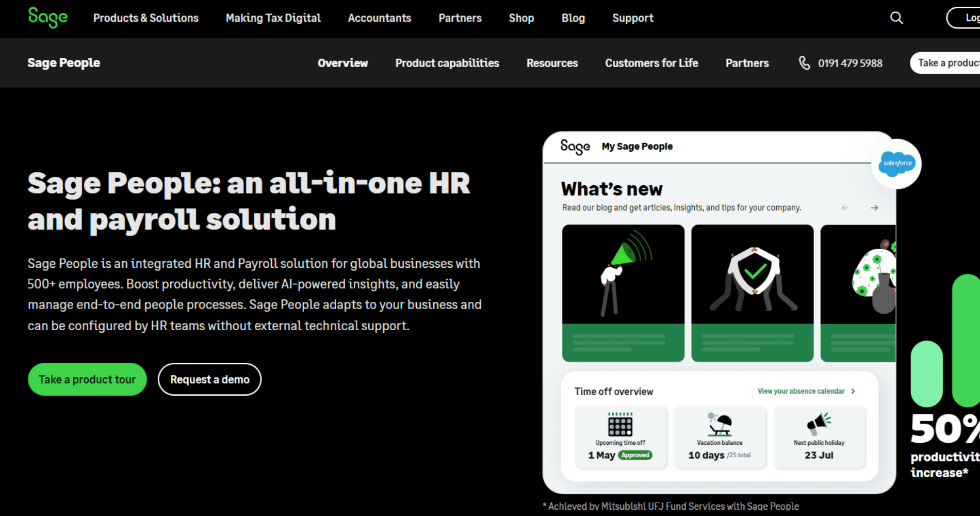Click the calendar icon for Upcoming time off

(x=620, y=424)
